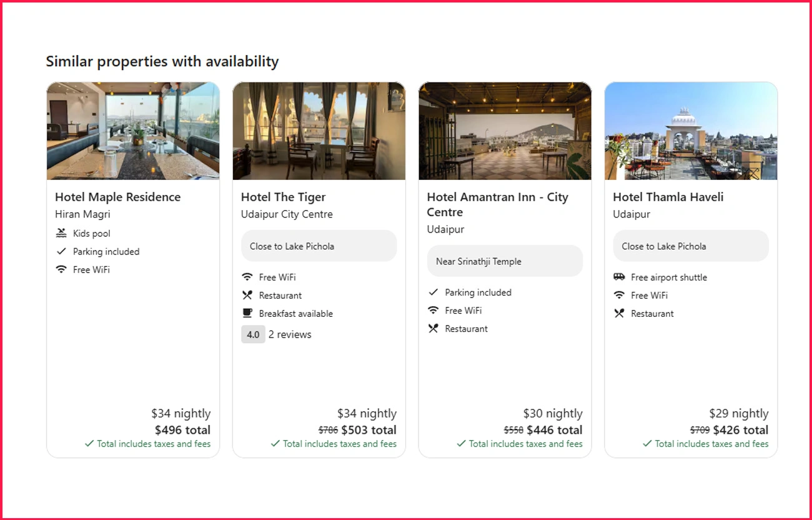Click the Hotel Thamla Haveli restaurant icon
This screenshot has width=812, height=520.
[619, 313]
